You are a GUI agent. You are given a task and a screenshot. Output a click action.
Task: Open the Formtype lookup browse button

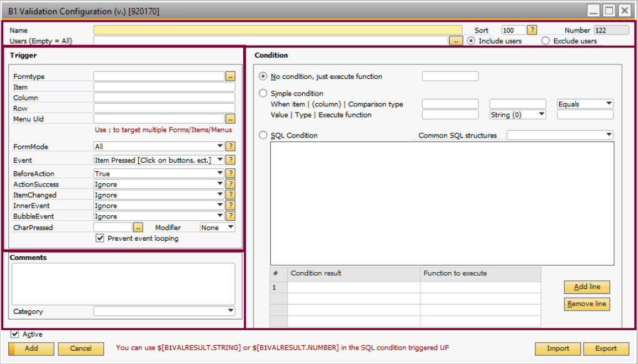point(230,76)
